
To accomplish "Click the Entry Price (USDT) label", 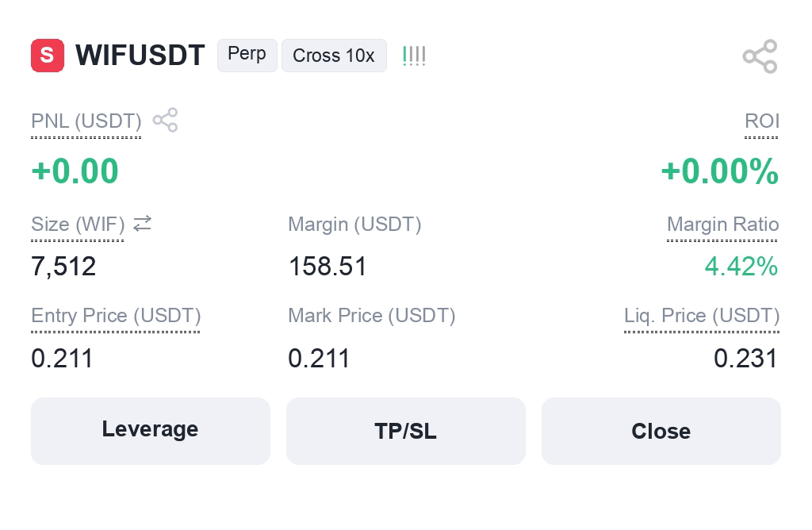I will [x=116, y=316].
